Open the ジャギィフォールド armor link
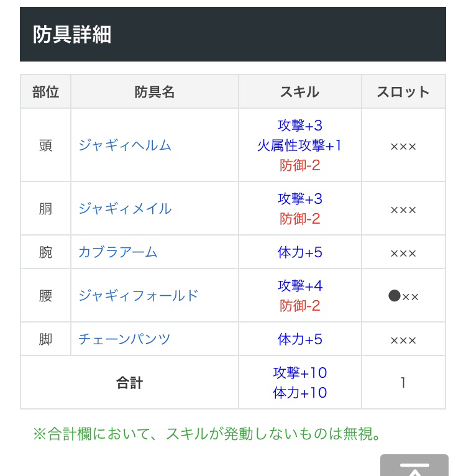Image resolution: width=466 pixels, height=476 pixels. 139,295
